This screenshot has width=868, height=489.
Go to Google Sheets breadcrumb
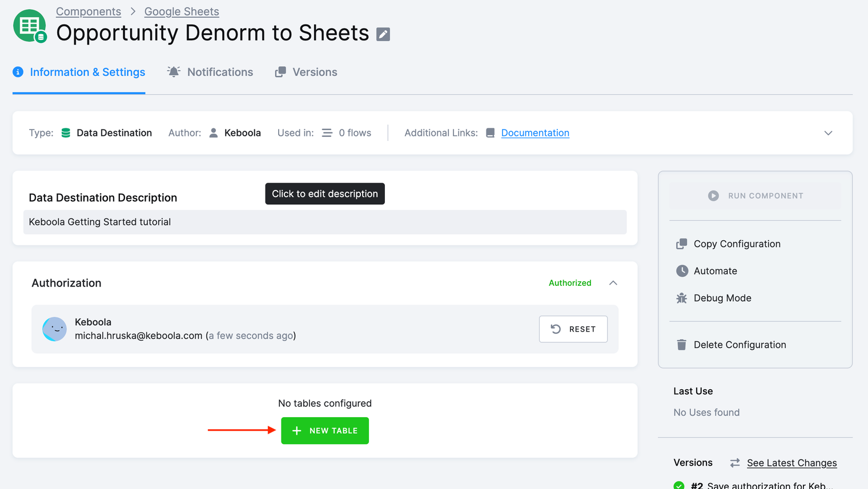(x=182, y=11)
